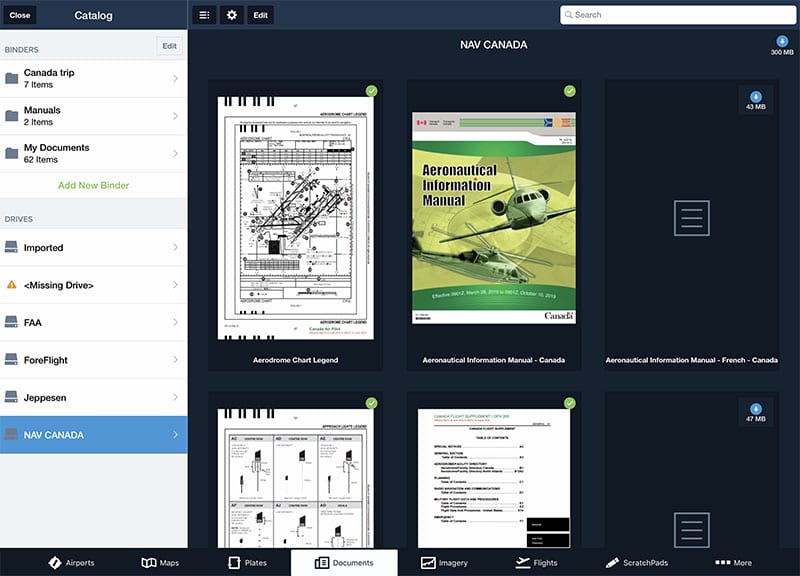Open the Approach Lights Legend thumbnail
This screenshot has width=800, height=576.
(x=295, y=478)
